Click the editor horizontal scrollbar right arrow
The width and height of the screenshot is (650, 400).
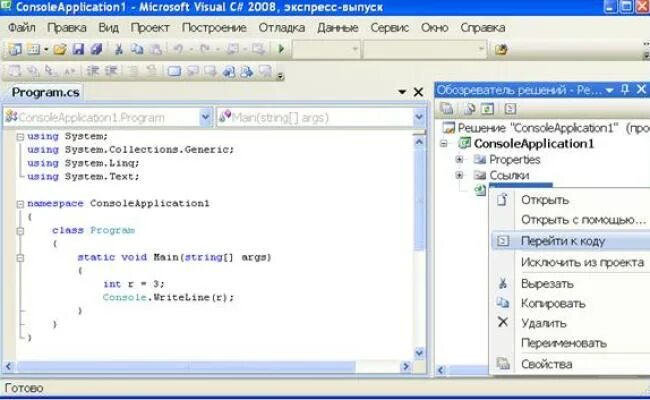point(406,366)
